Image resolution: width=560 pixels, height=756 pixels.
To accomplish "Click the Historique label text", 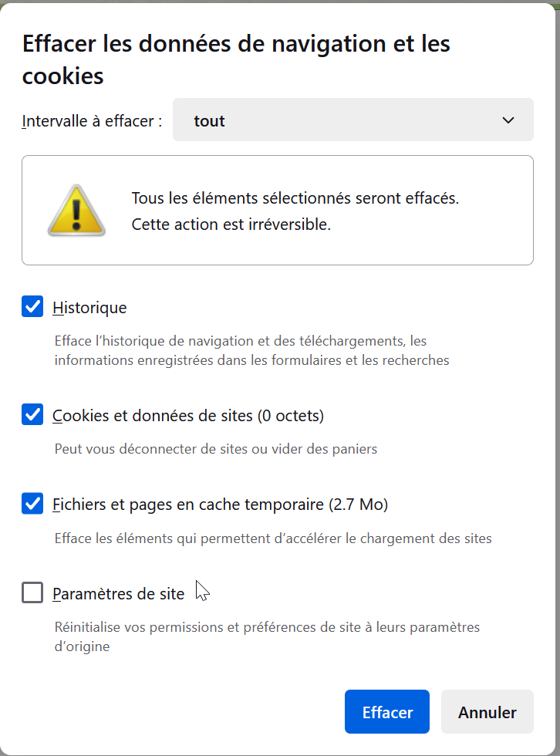I will (89, 308).
